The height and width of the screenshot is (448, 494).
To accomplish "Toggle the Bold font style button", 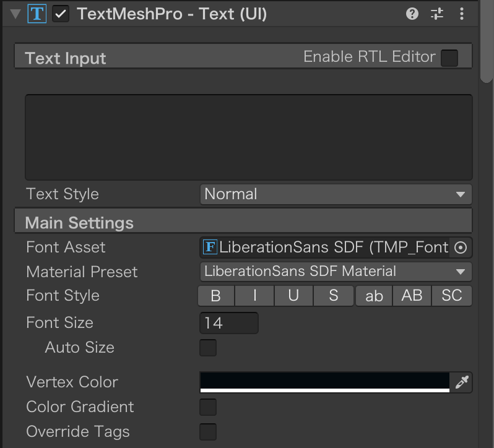I will tap(216, 296).
